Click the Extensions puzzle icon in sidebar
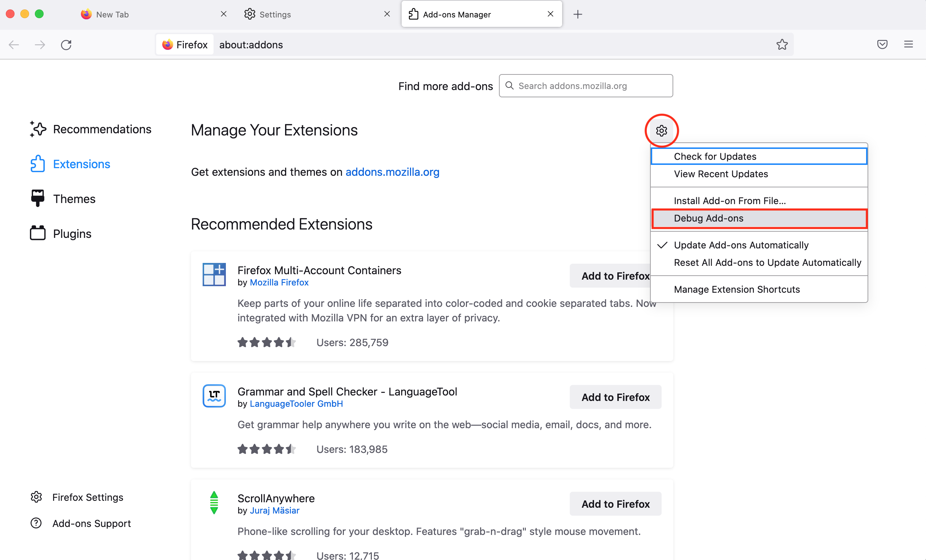Viewport: 926px width, 560px height. (37, 164)
